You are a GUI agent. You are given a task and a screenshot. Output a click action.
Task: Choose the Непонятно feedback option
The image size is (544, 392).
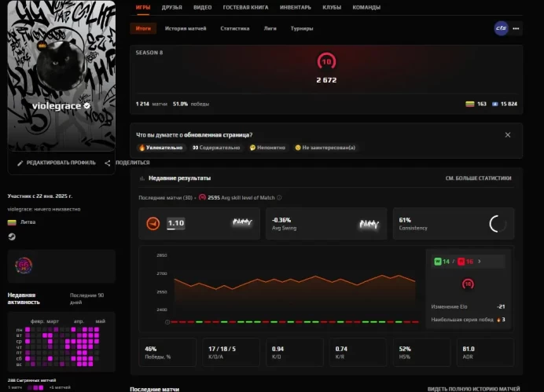coord(267,148)
